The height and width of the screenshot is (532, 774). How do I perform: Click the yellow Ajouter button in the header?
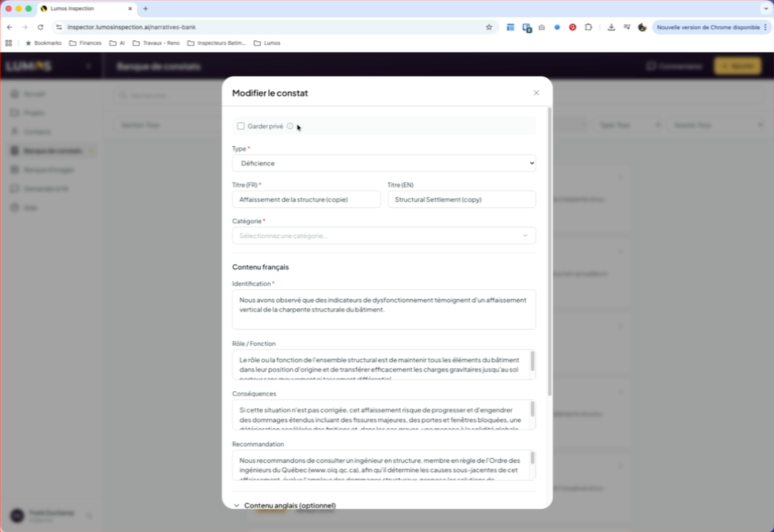pos(738,66)
